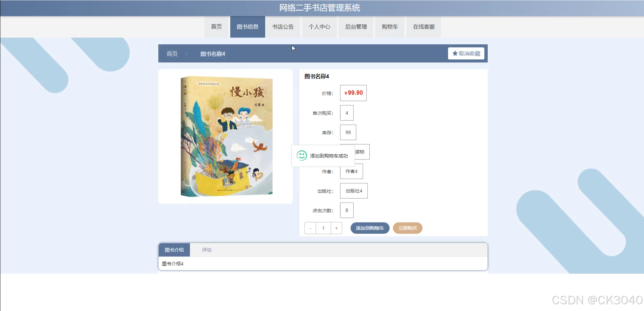
Task: Click the 图书名称4 title heading
Action: click(x=317, y=76)
